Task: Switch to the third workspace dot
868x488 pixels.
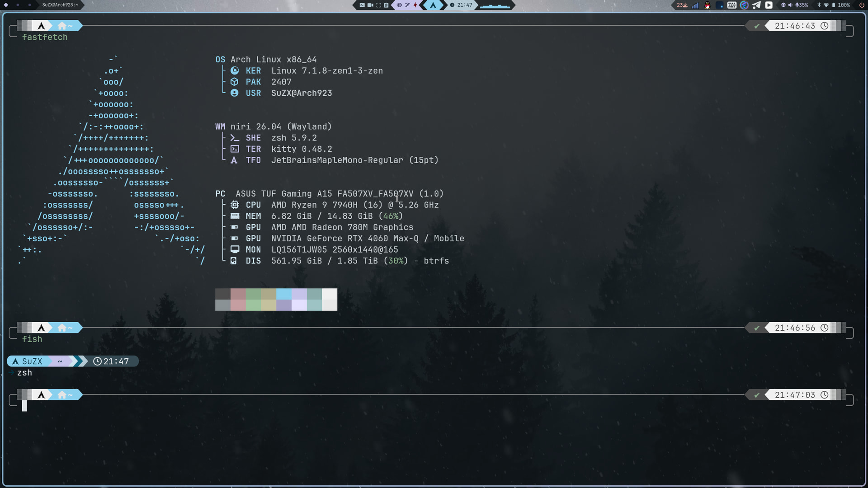Action: (29, 5)
